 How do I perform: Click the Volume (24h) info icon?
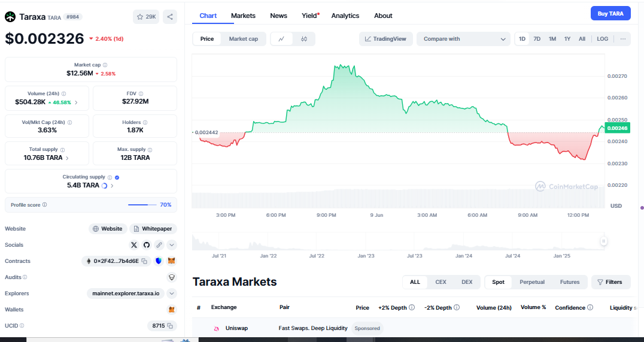pyautogui.click(x=63, y=93)
